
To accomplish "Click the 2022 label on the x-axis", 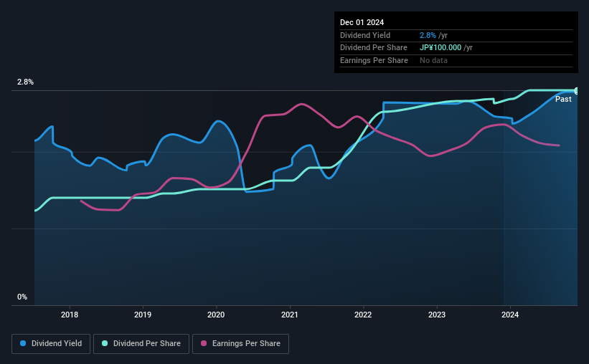I will pos(363,315).
